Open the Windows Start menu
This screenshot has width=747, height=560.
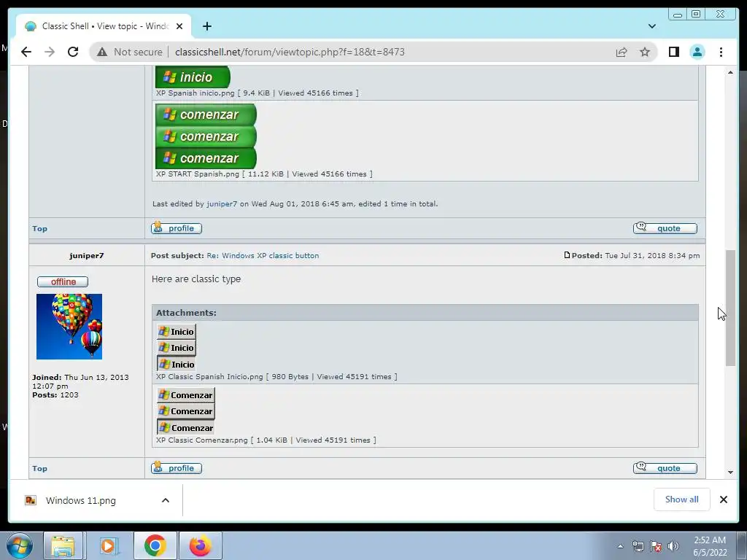click(19, 545)
